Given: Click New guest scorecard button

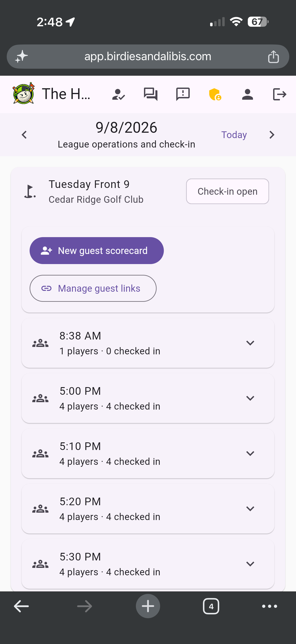Looking at the screenshot, I should [97, 251].
